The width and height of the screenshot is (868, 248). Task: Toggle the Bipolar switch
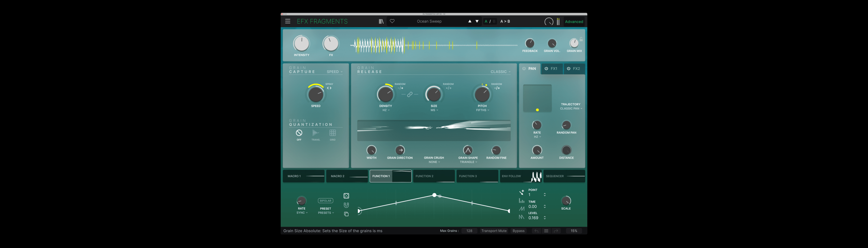325,200
